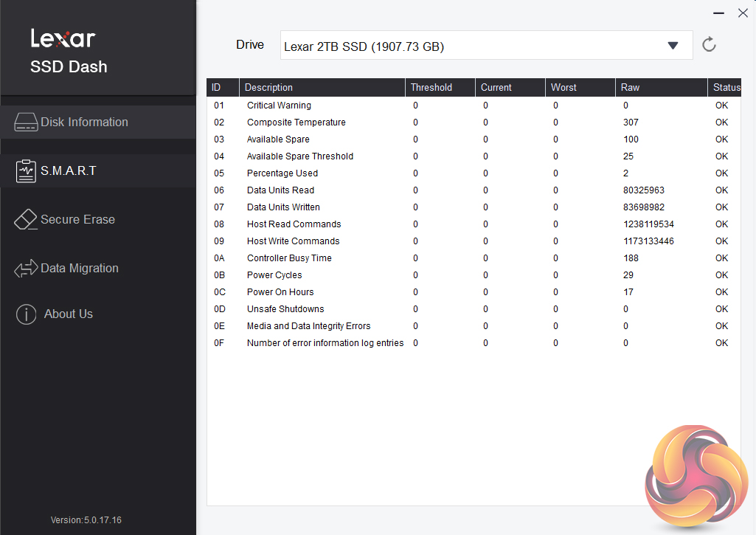This screenshot has width=756, height=535.
Task: Click the About Us info icon
Action: (26, 314)
